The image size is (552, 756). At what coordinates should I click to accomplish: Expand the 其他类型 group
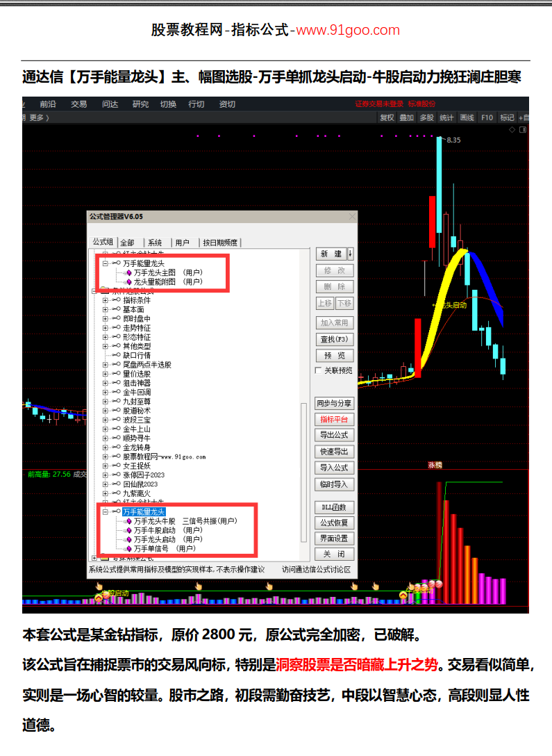tap(105, 346)
